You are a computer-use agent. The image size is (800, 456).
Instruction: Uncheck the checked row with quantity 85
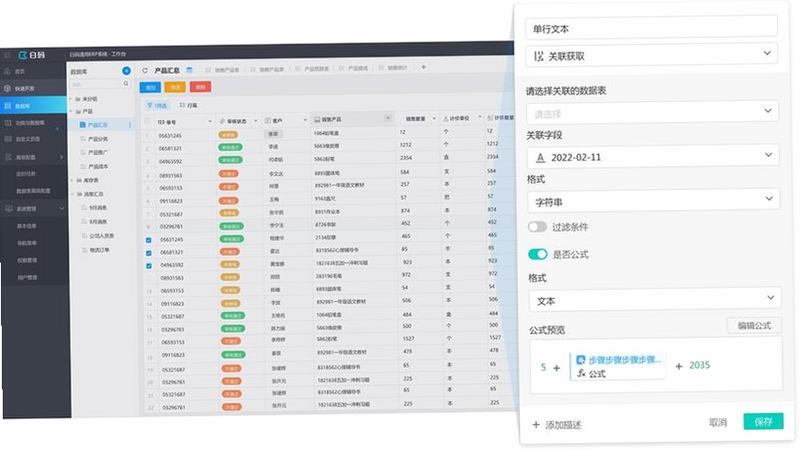point(148,253)
